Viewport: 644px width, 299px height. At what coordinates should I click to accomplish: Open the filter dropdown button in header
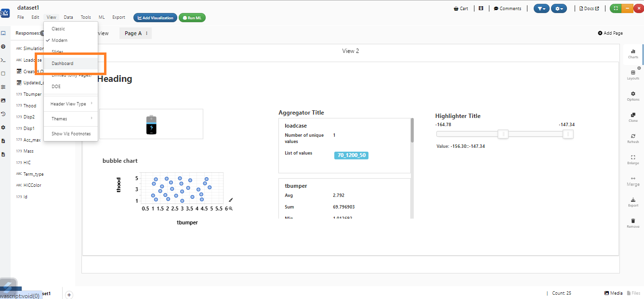(541, 8)
